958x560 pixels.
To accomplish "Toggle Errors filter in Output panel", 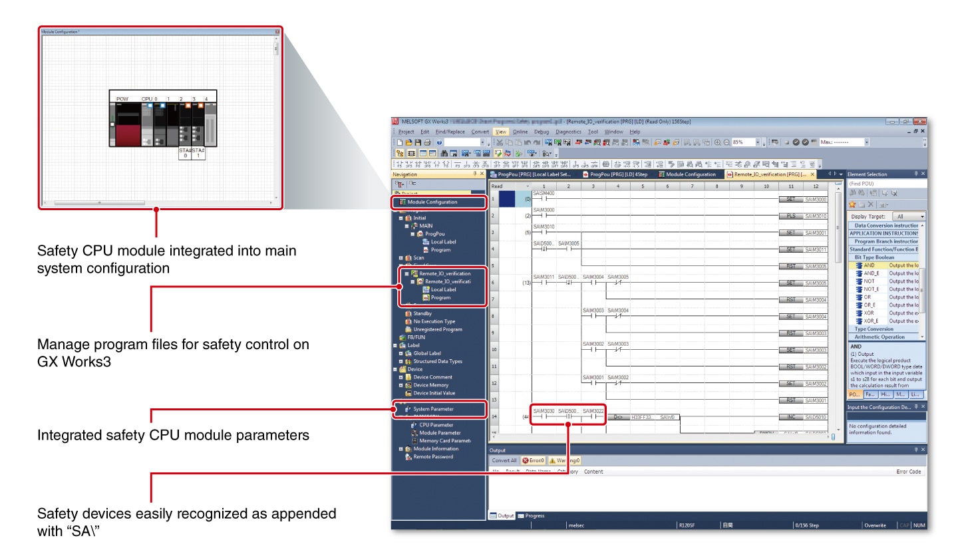I will point(534,460).
